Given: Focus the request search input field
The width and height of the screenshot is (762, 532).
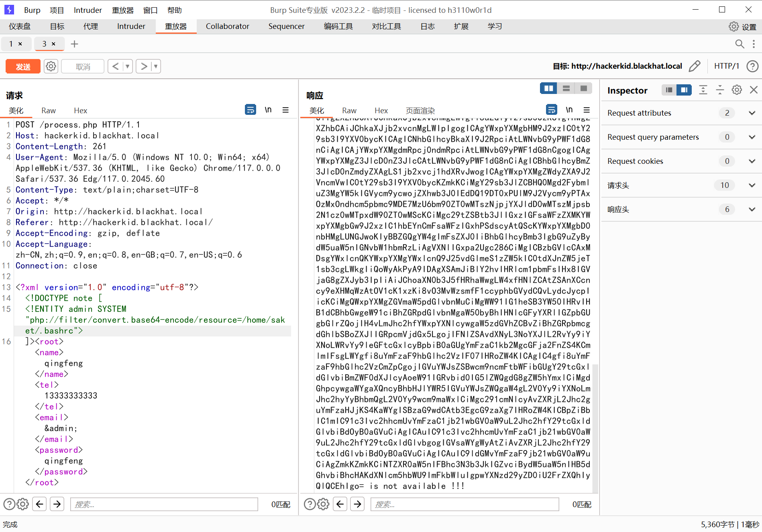Looking at the screenshot, I should [x=164, y=504].
